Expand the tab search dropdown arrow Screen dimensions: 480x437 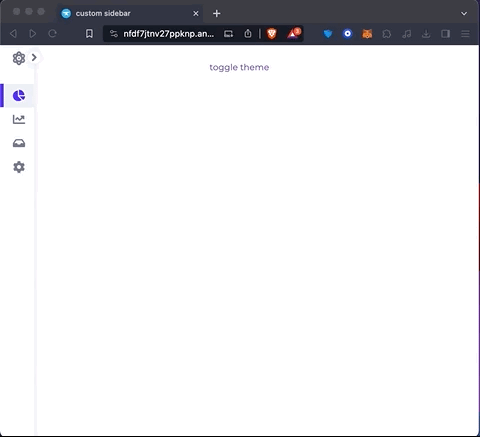[464, 14]
